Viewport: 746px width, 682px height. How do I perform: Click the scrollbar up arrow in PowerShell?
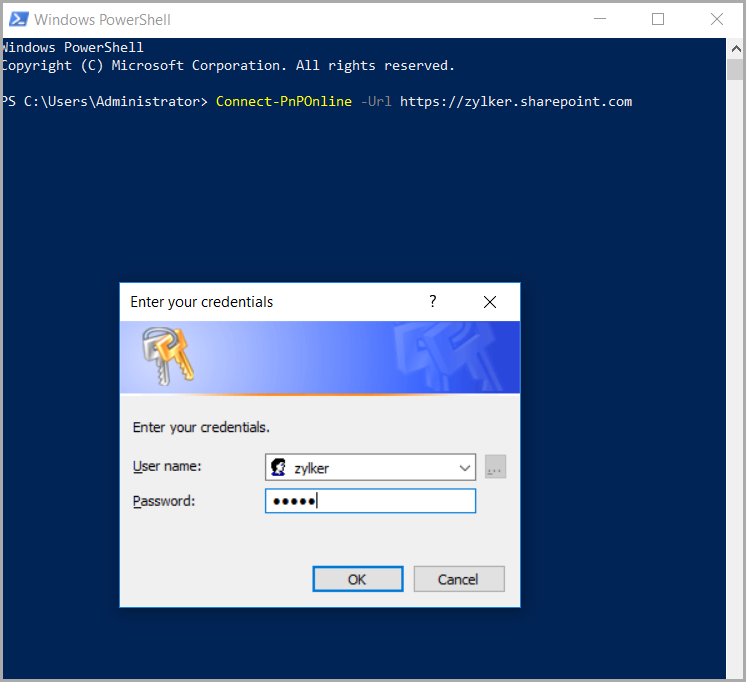click(736, 49)
